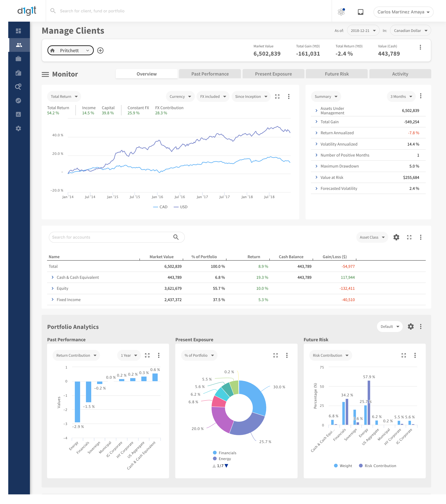The width and height of the screenshot is (446, 504).
Task: Open the Canadian Dollar currency dropdown
Action: [410, 31]
